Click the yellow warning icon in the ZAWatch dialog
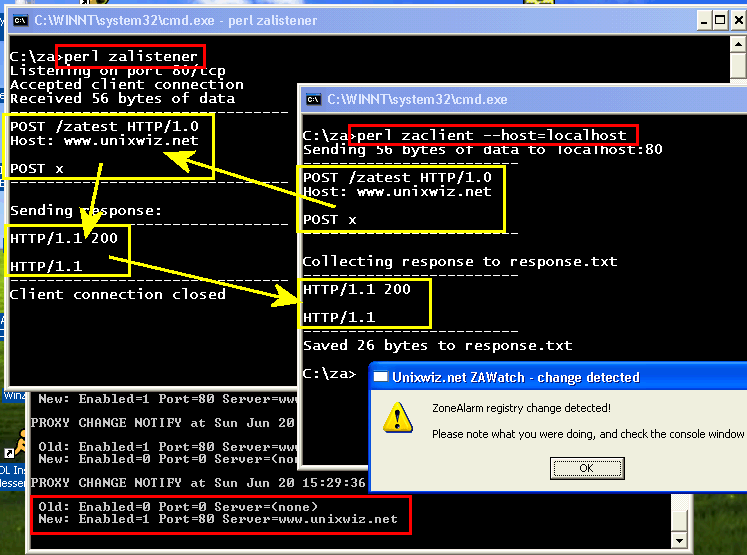 coord(399,418)
